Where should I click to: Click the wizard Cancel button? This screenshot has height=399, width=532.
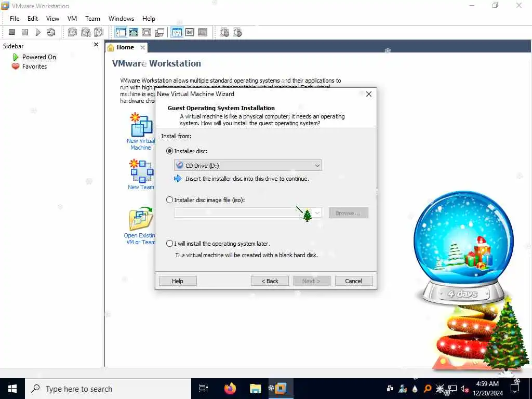click(353, 281)
